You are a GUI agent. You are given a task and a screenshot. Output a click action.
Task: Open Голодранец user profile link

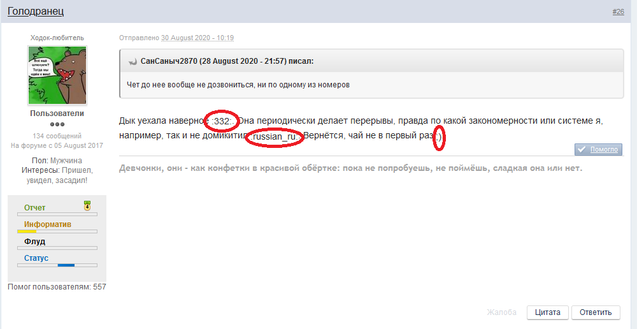point(36,11)
